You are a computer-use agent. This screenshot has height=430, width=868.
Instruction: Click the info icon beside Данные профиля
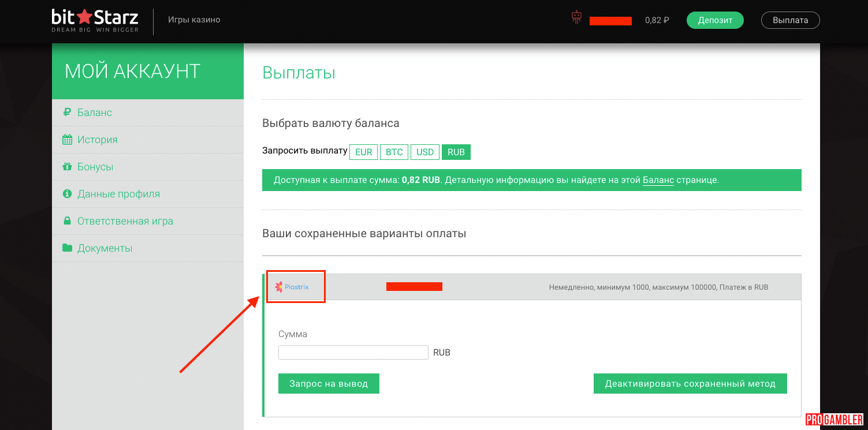coord(67,194)
